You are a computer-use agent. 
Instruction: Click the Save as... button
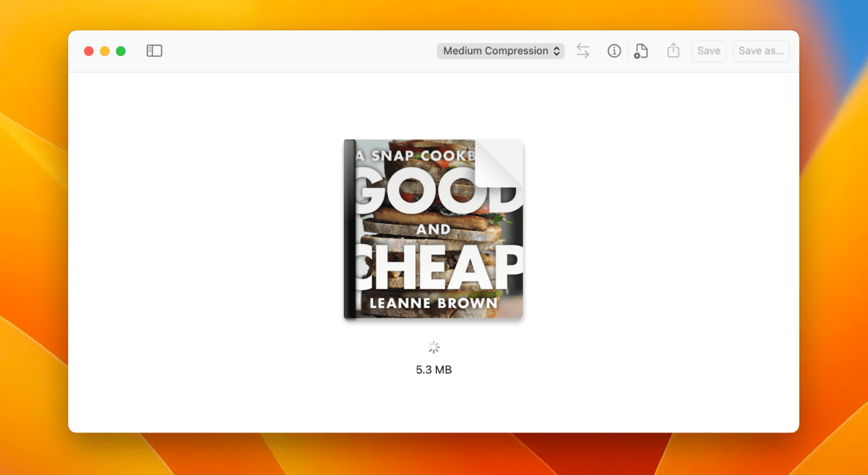(x=761, y=51)
